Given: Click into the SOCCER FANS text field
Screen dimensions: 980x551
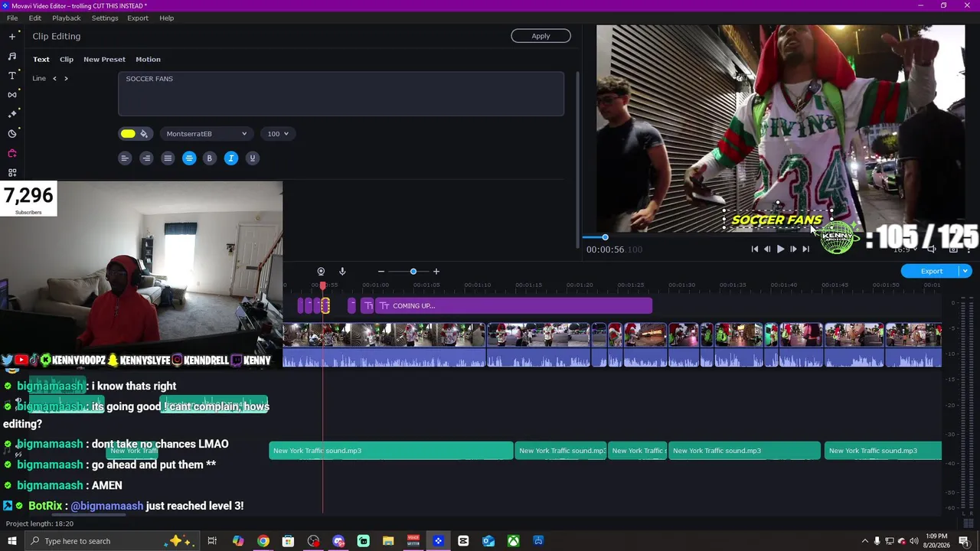Looking at the screenshot, I should click(341, 94).
